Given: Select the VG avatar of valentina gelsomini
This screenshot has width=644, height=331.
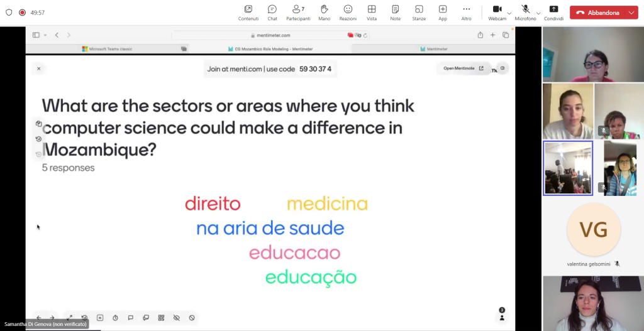Looking at the screenshot, I should click(594, 230).
